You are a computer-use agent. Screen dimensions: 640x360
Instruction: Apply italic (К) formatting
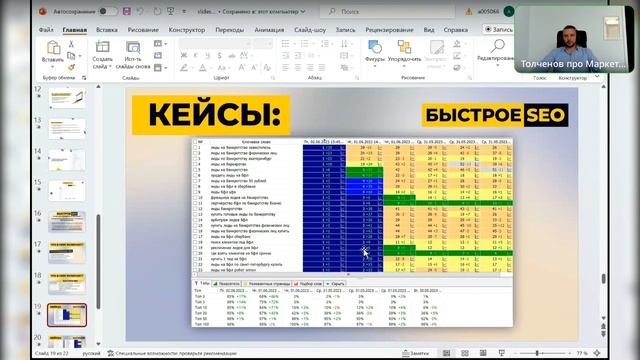[196, 55]
